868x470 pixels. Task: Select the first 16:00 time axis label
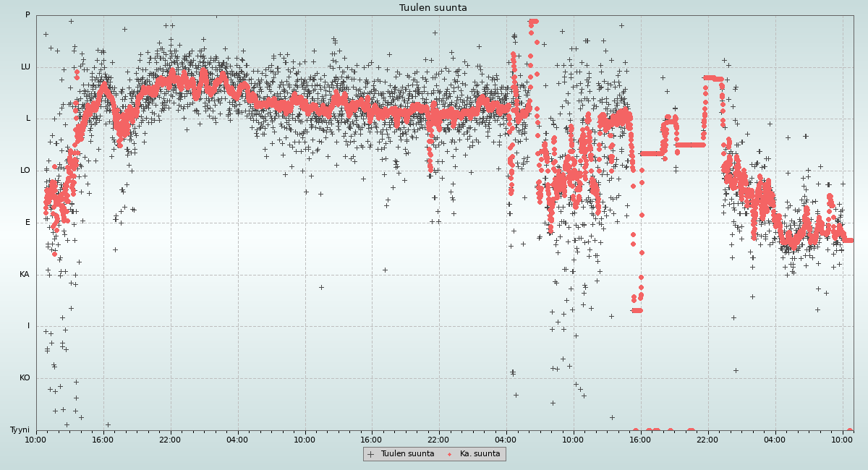click(103, 439)
